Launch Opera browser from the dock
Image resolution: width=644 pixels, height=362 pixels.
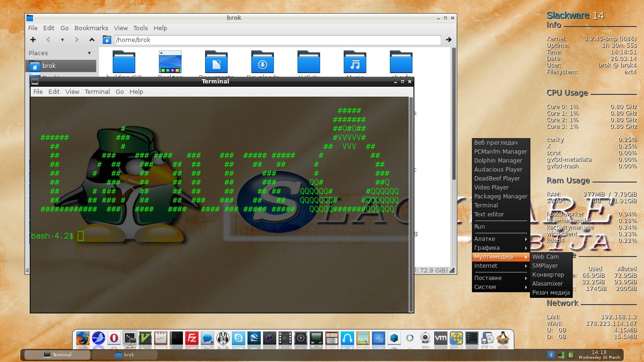pyautogui.click(x=114, y=338)
